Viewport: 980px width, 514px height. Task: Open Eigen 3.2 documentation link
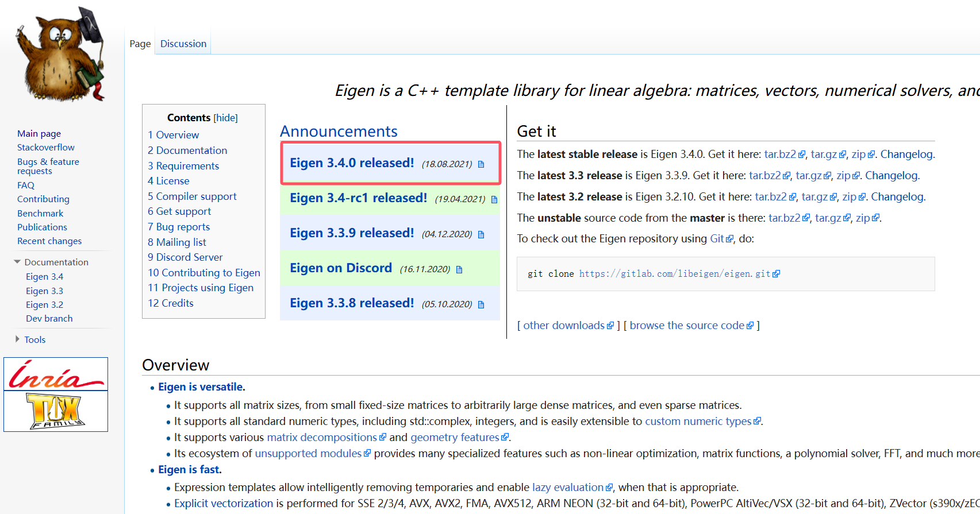click(x=44, y=305)
